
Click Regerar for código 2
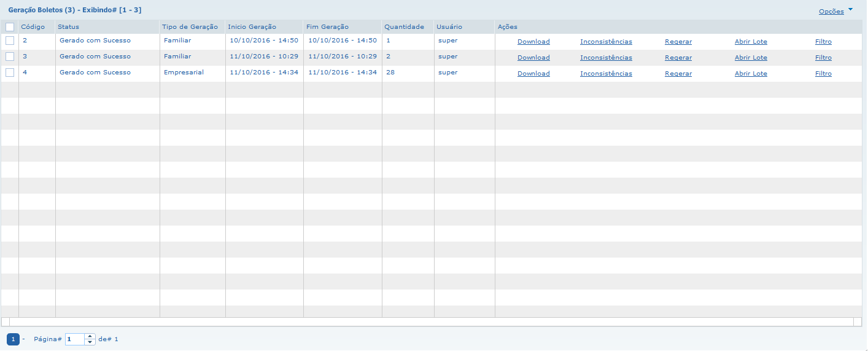678,42
